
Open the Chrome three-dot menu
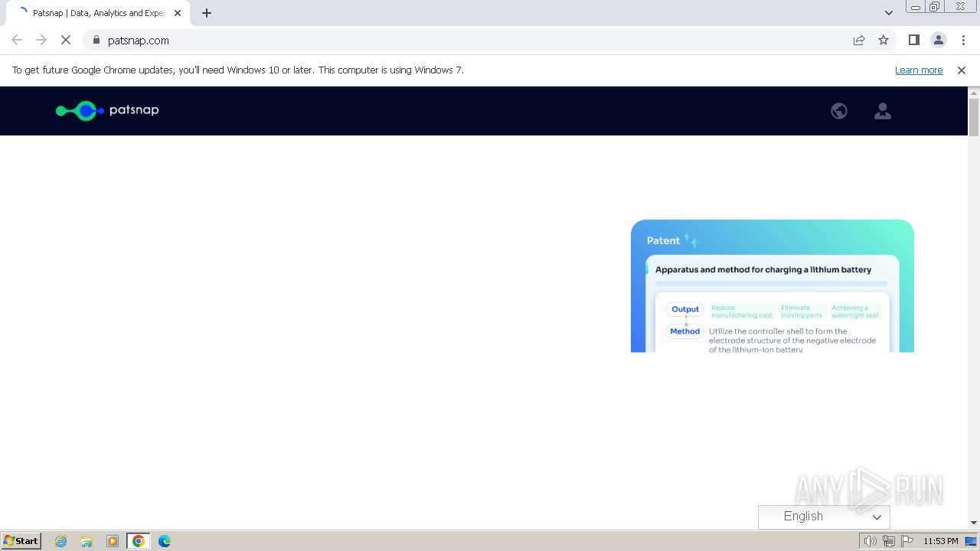[x=962, y=40]
